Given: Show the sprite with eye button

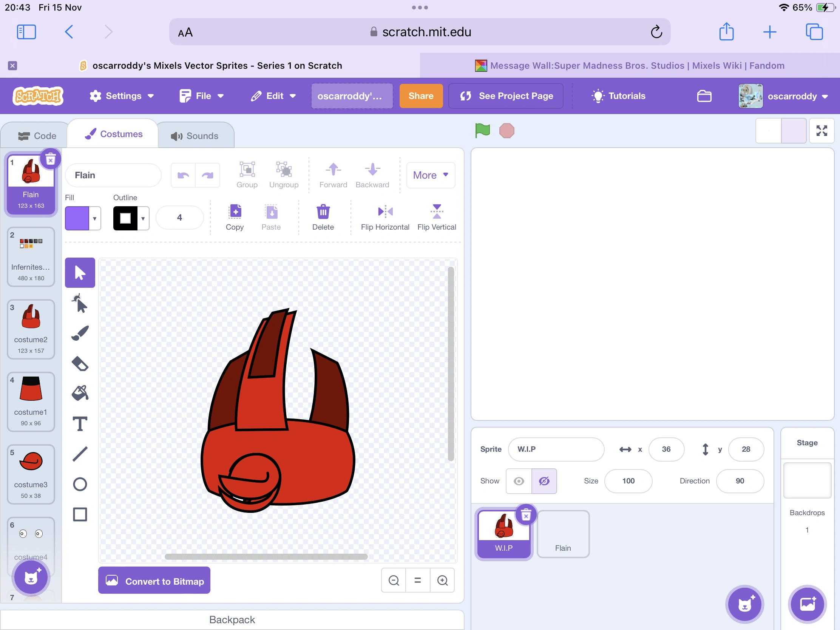Looking at the screenshot, I should point(519,481).
